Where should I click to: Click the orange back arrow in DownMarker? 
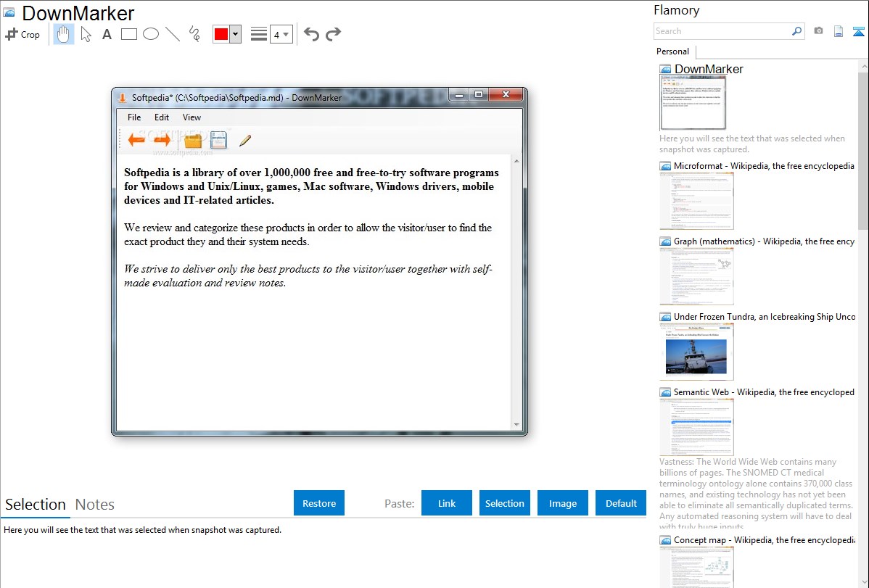[136, 140]
